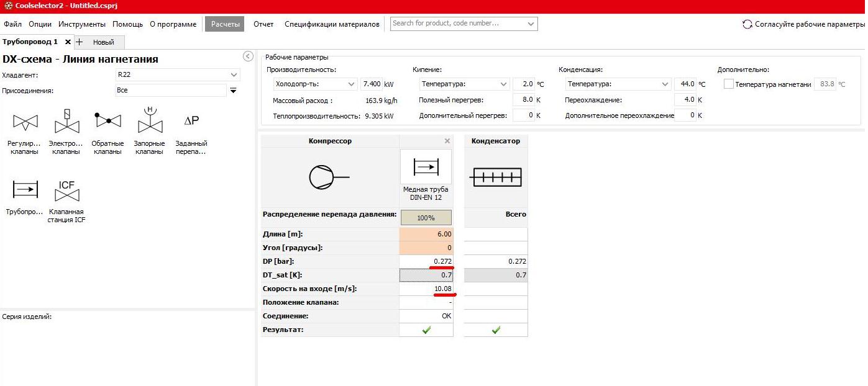Choose the Электро... клапаны solenoid valve icon

click(x=66, y=122)
